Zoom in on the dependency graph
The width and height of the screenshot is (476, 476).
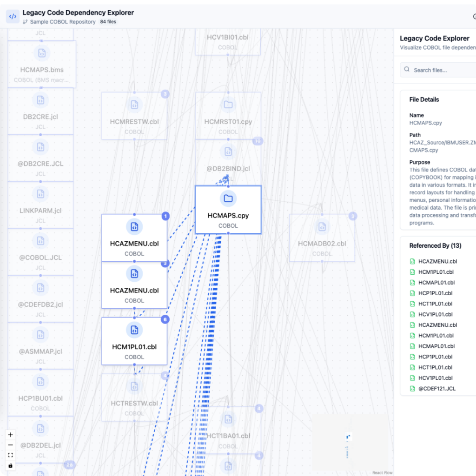(10, 435)
